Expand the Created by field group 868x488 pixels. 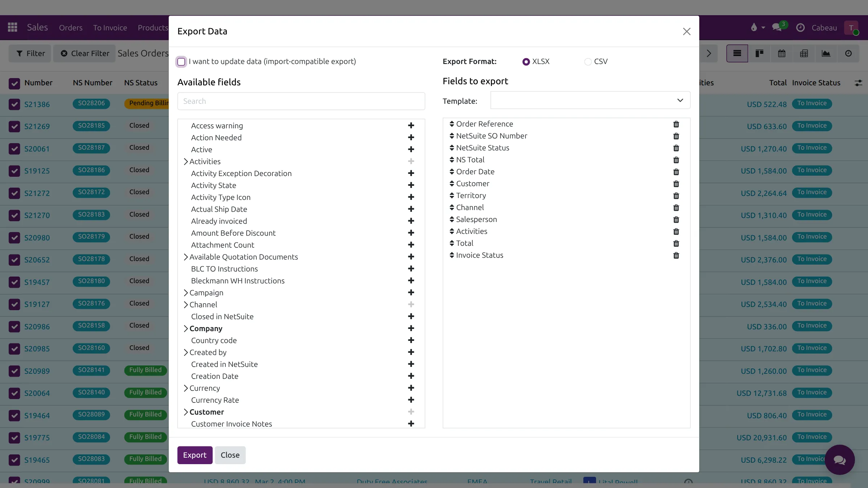pos(186,352)
